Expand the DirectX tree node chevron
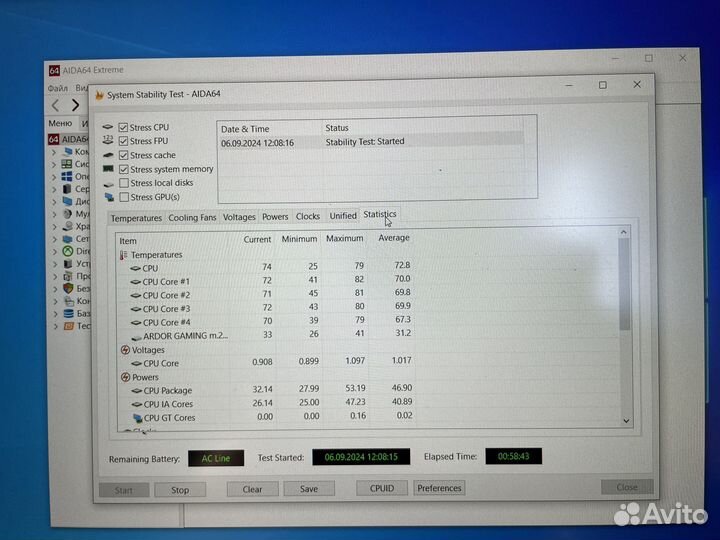This screenshot has width=720, height=540. click(x=55, y=251)
